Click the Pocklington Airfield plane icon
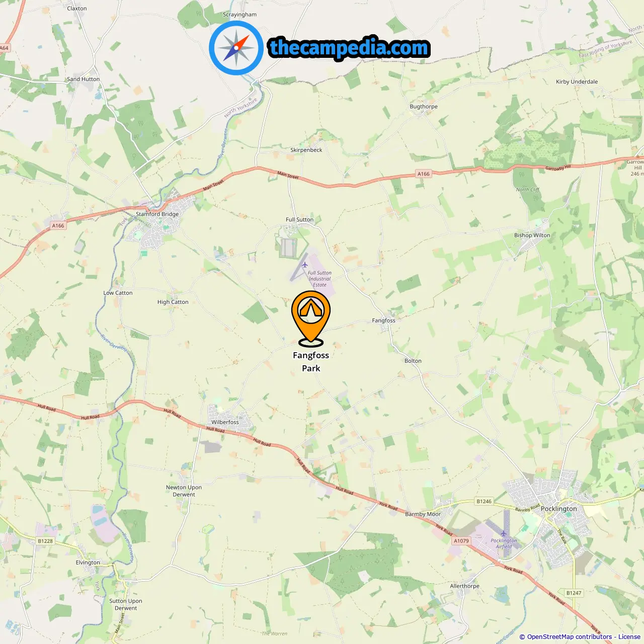 503,533
